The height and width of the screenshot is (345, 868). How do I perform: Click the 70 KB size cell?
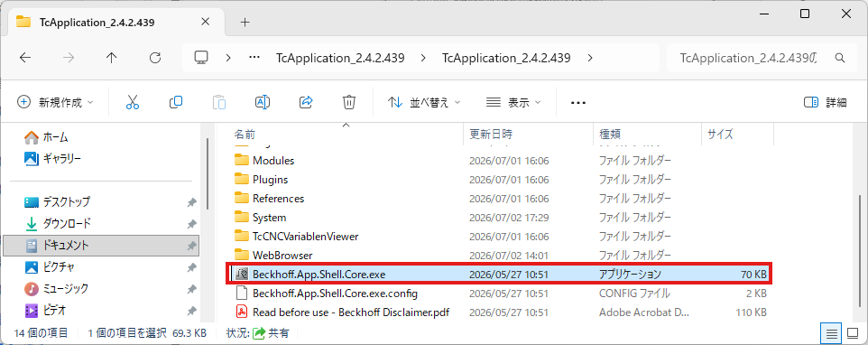click(x=753, y=275)
